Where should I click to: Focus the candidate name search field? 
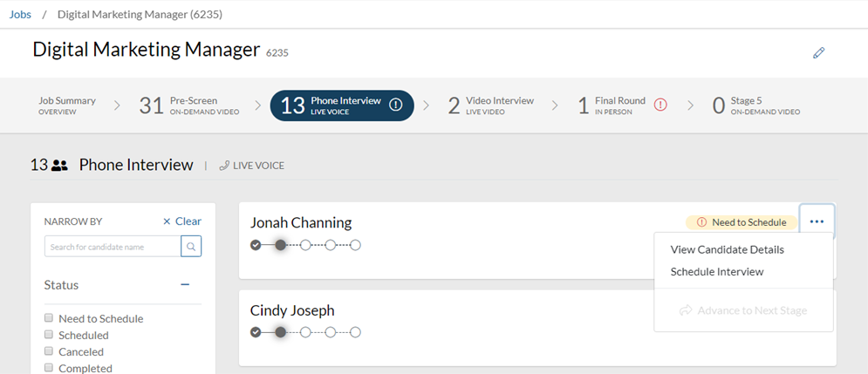tap(112, 247)
